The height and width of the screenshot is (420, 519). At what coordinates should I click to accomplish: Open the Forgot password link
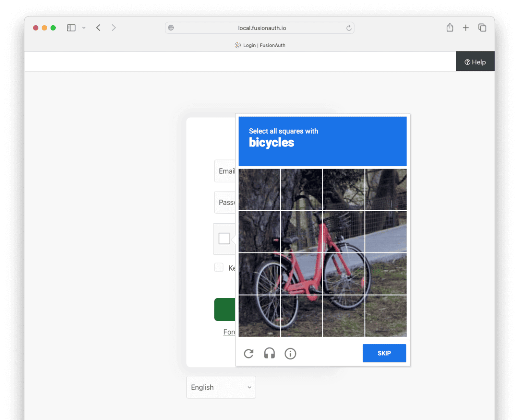click(x=229, y=332)
